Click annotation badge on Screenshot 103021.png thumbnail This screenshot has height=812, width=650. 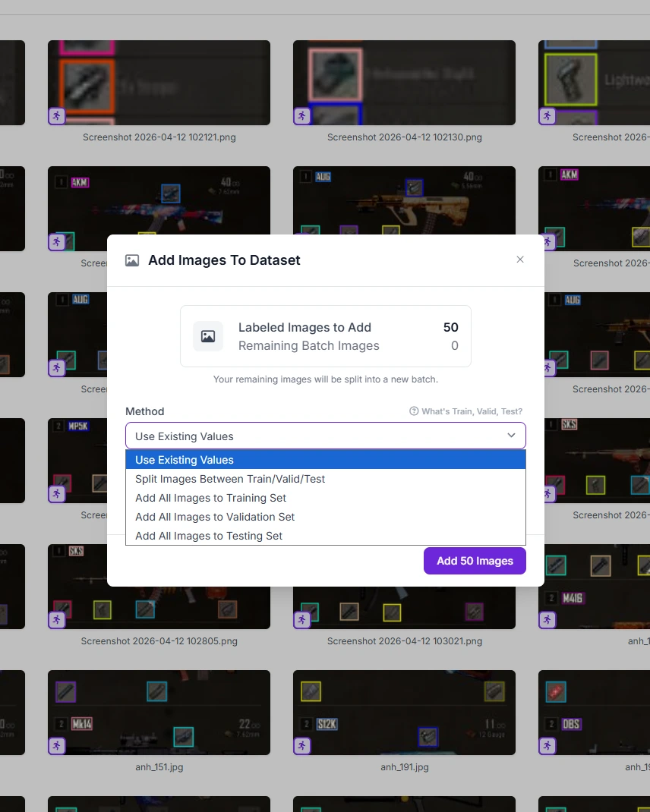[x=301, y=619]
